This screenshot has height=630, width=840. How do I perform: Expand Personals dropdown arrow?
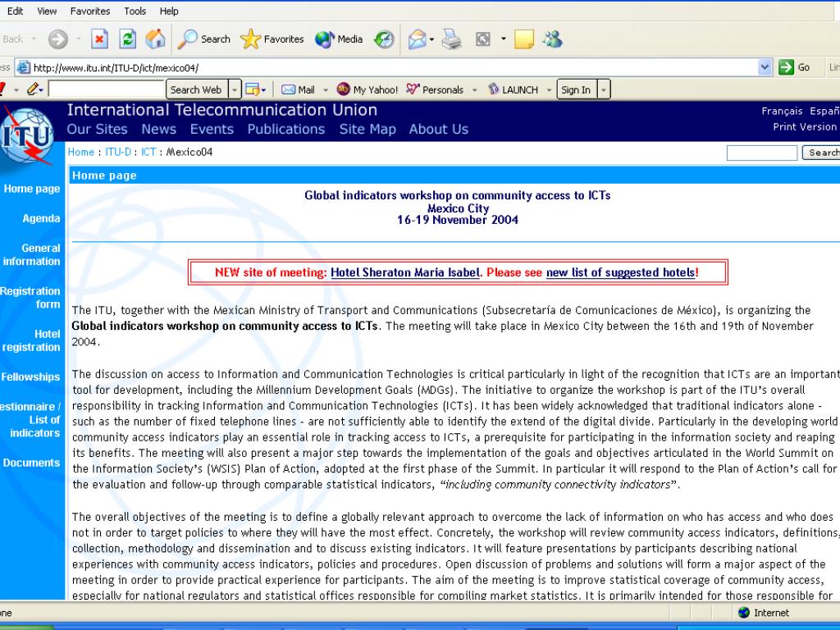(x=474, y=90)
